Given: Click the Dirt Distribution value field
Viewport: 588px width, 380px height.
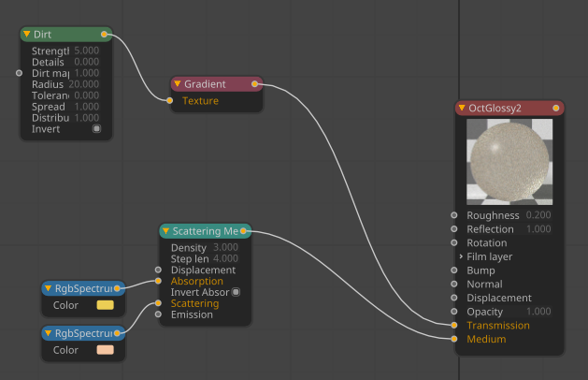Looking at the screenshot, I should pos(86,118).
